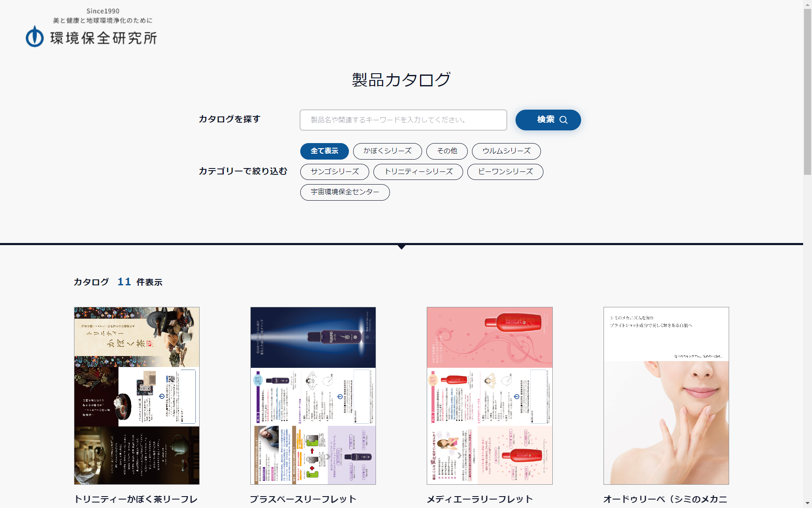Filter by かぼくシリーズ category
The height and width of the screenshot is (508, 812).
click(387, 151)
